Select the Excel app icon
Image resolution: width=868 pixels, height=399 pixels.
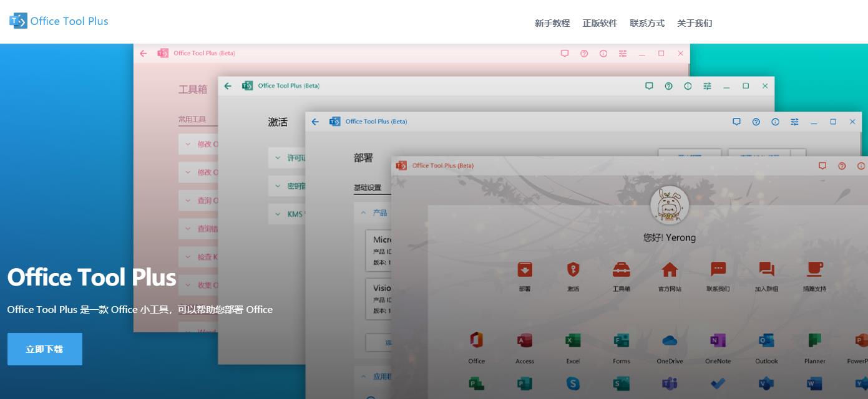[x=573, y=340]
